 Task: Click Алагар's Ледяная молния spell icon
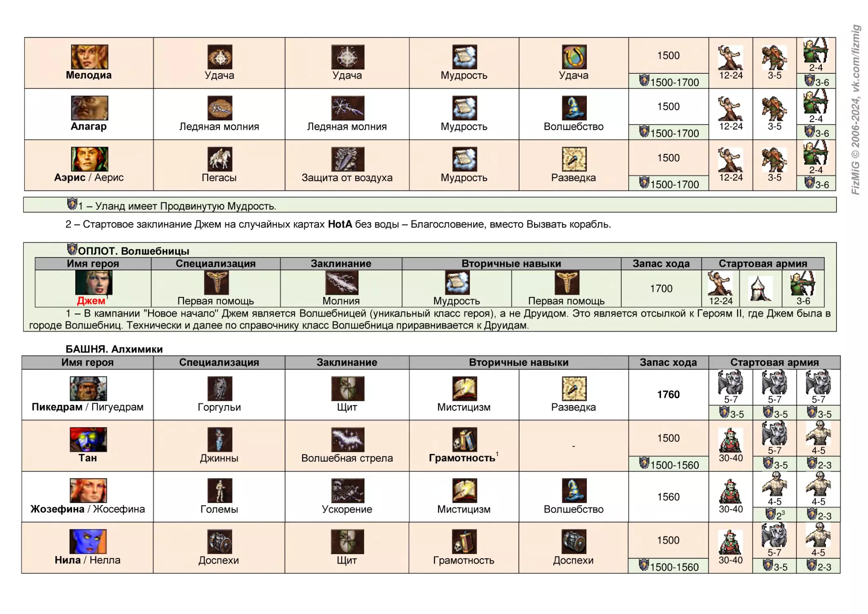[x=348, y=108]
